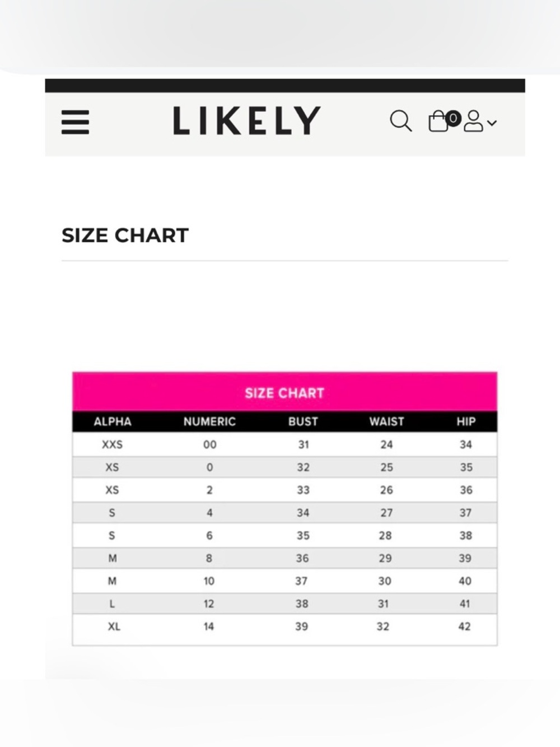Select the NUMERIC column header
560x747 pixels.
pyautogui.click(x=209, y=421)
